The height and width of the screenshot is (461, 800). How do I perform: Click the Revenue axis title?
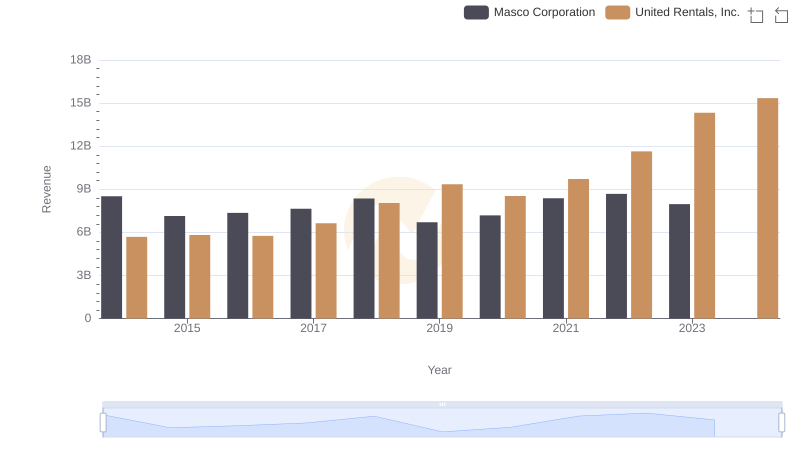(x=46, y=189)
